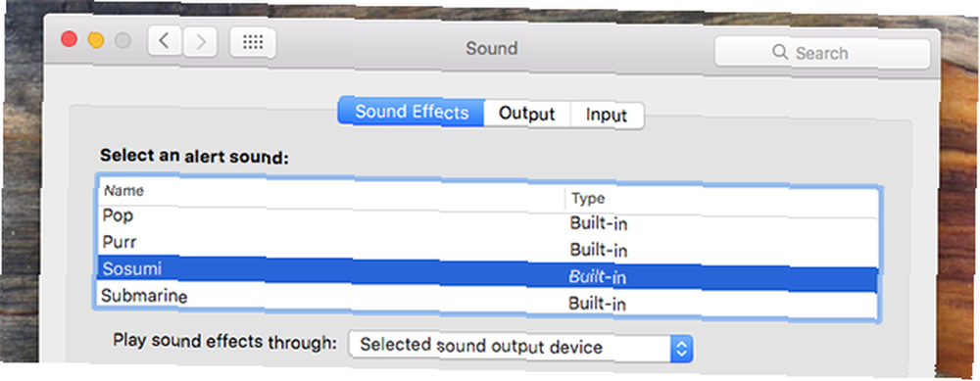Select the highlighted Sosumi alert sound
980x381 pixels.
pyautogui.click(x=487, y=273)
